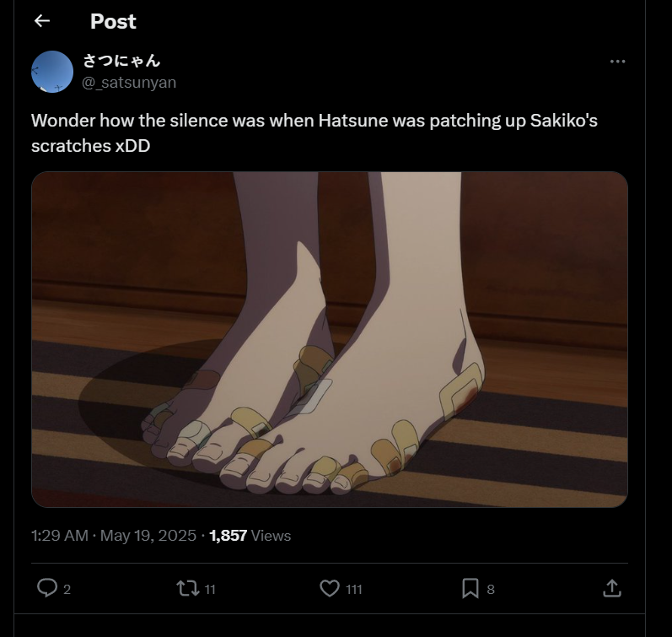Open the three-dot more options menu
The height and width of the screenshot is (637, 672).
(617, 62)
